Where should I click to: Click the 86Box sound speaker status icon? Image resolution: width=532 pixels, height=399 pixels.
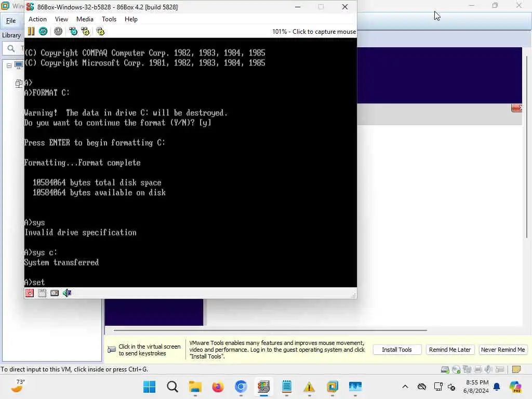pyautogui.click(x=67, y=293)
